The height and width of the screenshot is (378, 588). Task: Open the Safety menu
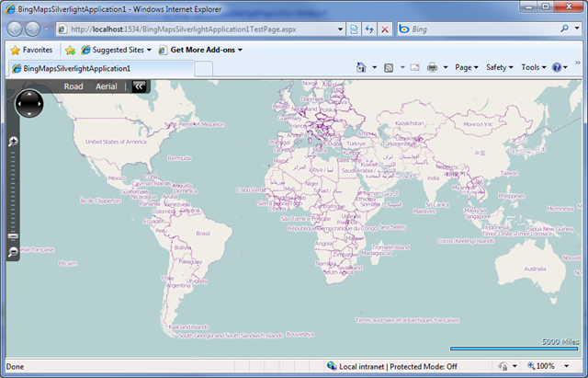500,67
